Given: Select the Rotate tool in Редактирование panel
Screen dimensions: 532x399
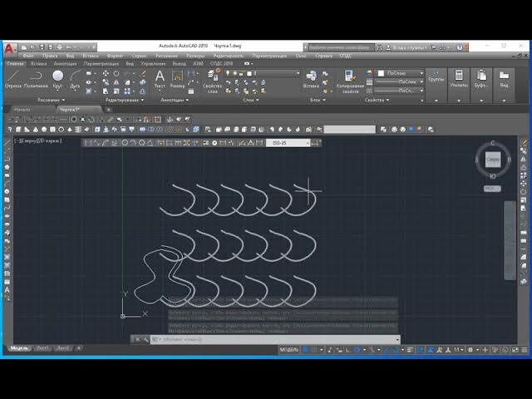Looking at the screenshot, I should click(116, 73).
